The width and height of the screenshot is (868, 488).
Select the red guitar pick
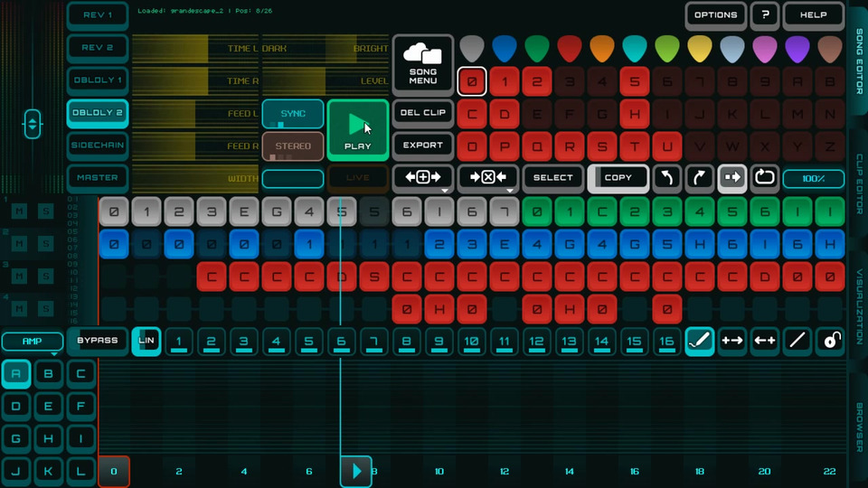tap(570, 49)
